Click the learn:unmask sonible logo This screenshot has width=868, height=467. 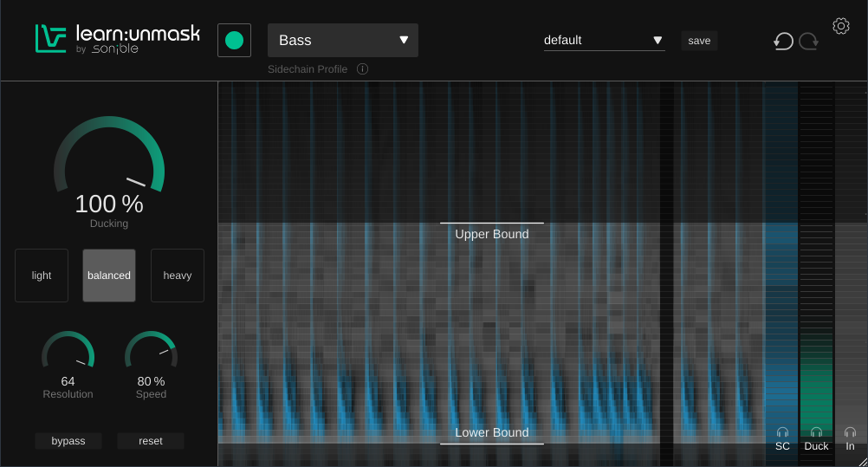coord(117,40)
